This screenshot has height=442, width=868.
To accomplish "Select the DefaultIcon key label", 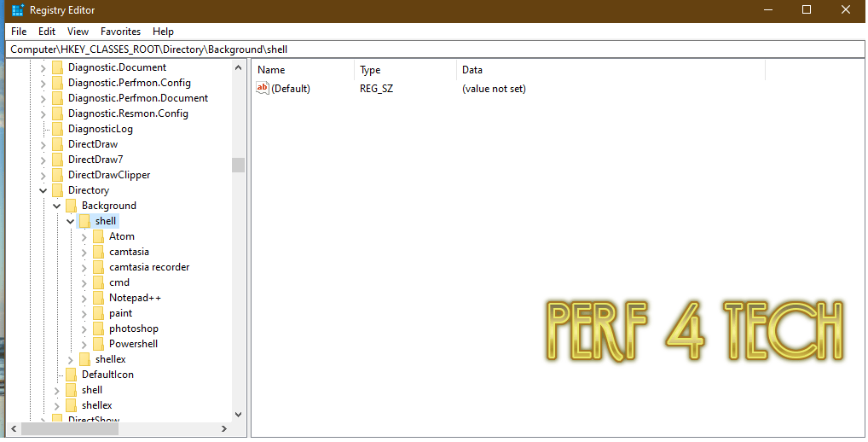I will 107,375.
